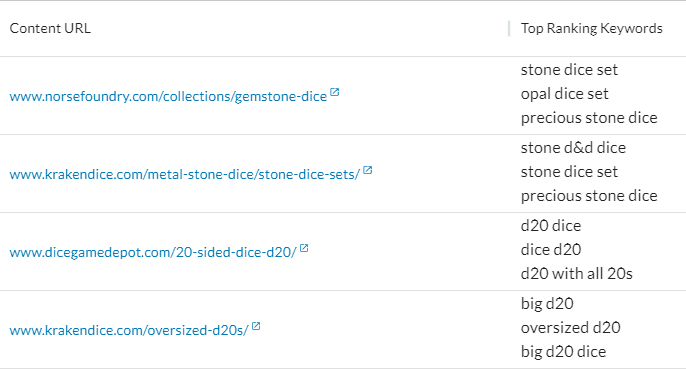Visit the krakendice metal-stone-dice stone-dice-sets link

[x=185, y=174]
